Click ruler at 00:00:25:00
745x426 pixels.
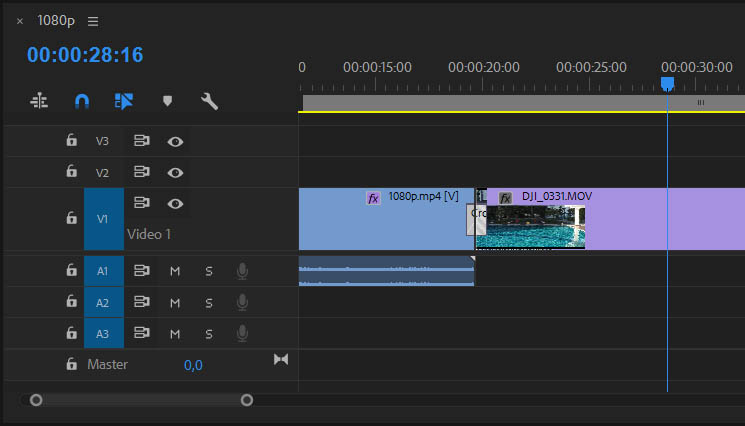pos(591,67)
